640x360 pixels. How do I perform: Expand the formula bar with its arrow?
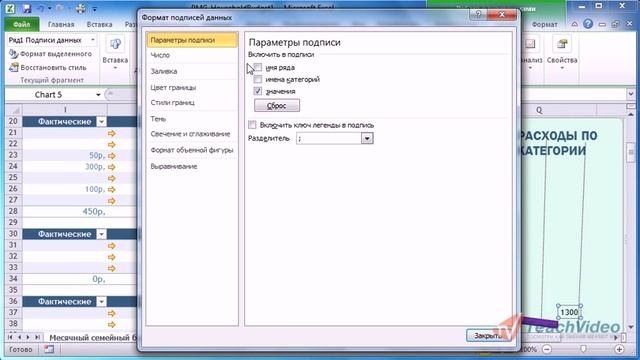point(631,95)
